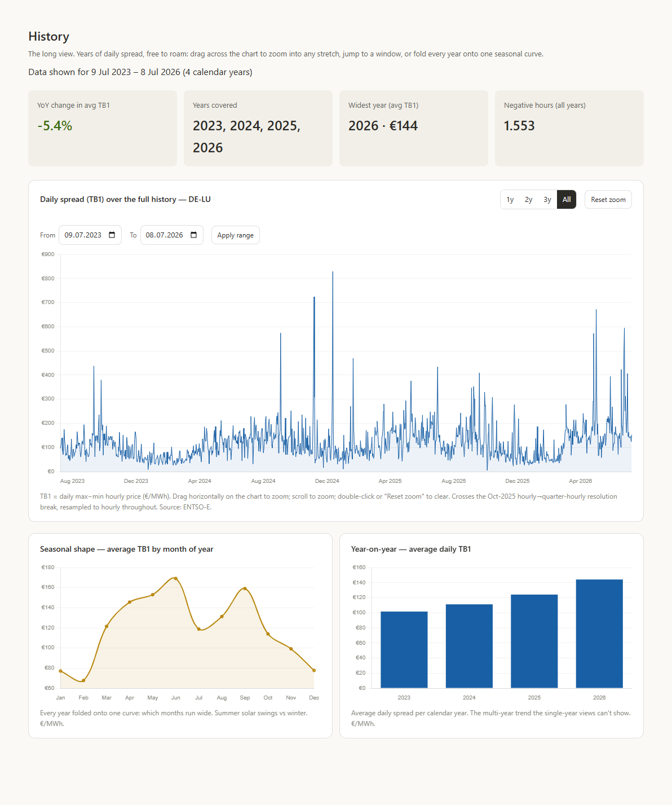Select the 2y range toggle
Screen dimensions: 672x805
click(529, 200)
